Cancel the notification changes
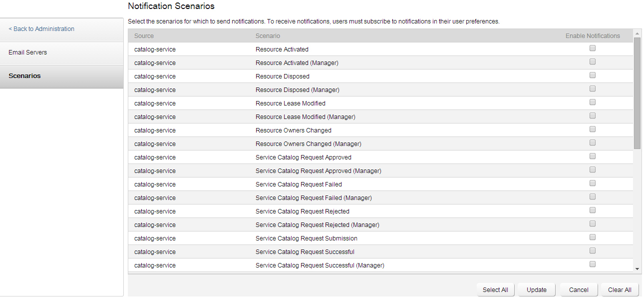 579,290
